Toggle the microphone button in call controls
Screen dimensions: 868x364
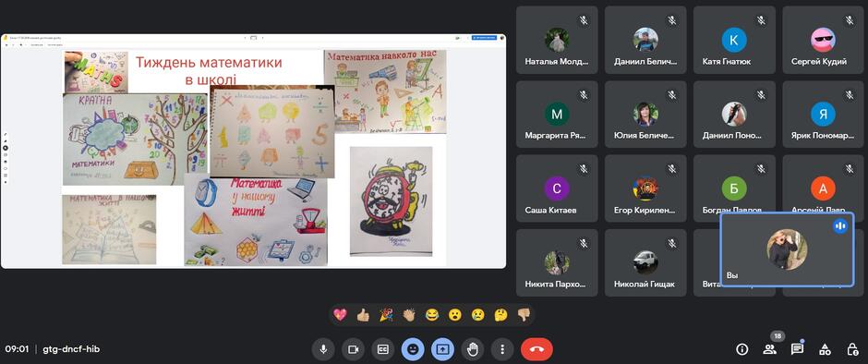point(323,349)
